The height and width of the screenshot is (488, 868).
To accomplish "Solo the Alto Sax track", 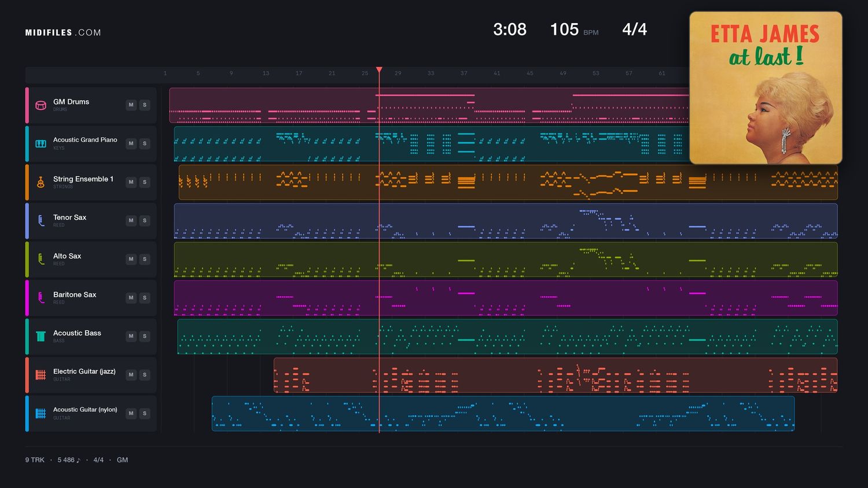I will coord(145,259).
